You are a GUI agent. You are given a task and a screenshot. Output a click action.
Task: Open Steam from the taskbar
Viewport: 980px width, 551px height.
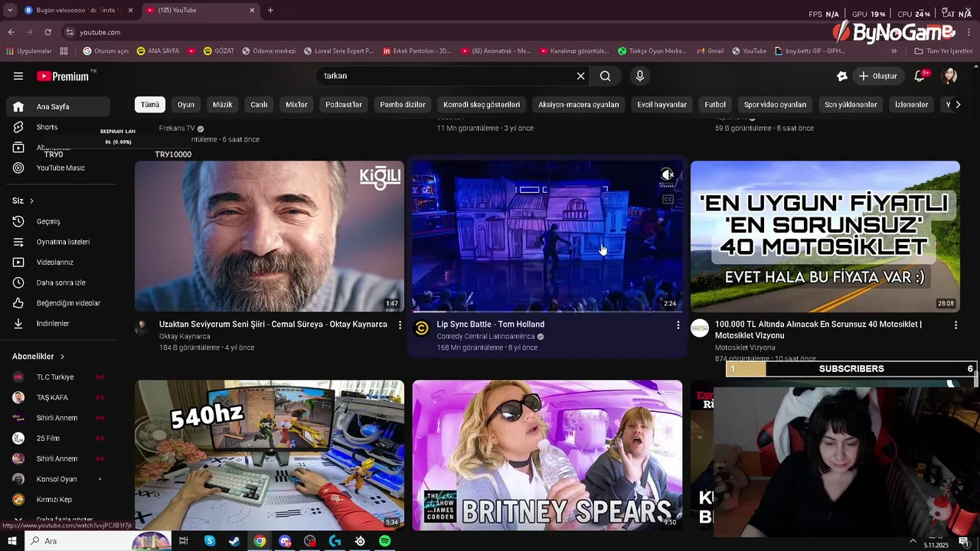(234, 541)
